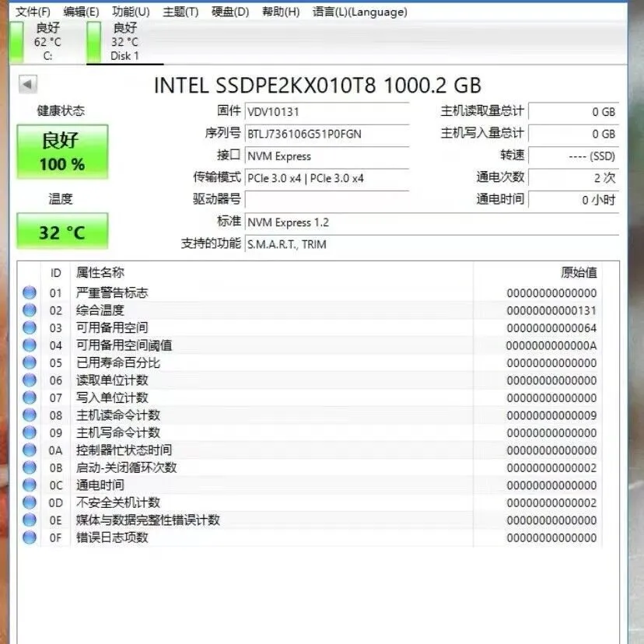The width and height of the screenshot is (644, 644).
Task: Click status icon for 可用备用空间 row 03
Action: 29,327
